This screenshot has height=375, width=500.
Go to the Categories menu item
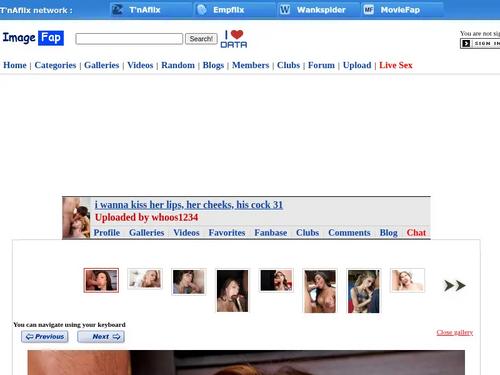[55, 65]
